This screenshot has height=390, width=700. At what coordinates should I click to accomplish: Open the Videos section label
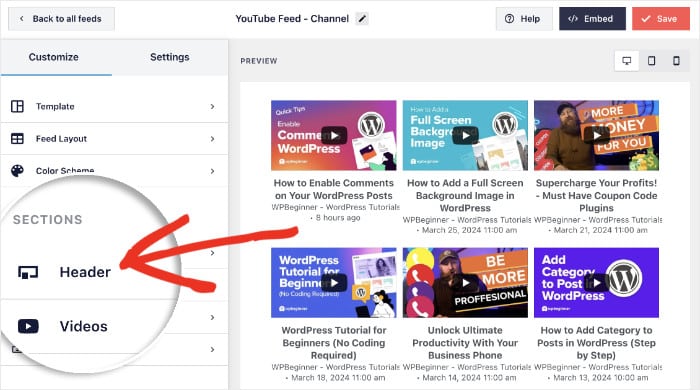[x=83, y=326]
